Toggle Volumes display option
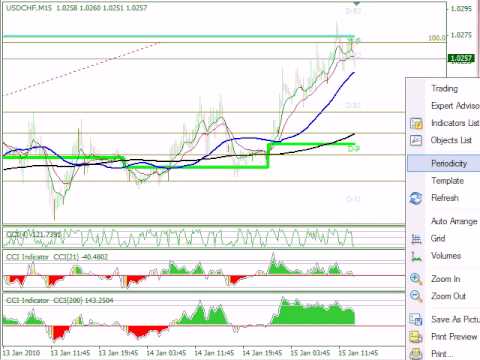The height and width of the screenshot is (360, 480). (x=446, y=256)
